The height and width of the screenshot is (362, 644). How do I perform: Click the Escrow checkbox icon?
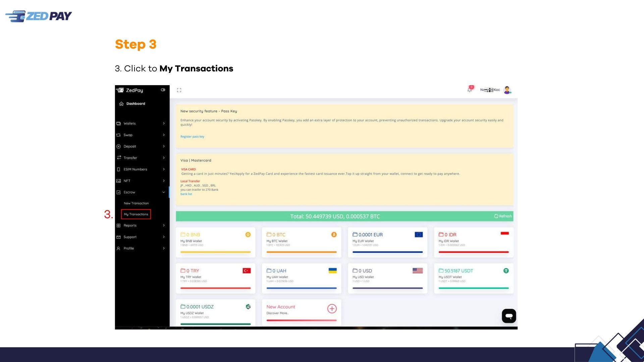(x=118, y=192)
